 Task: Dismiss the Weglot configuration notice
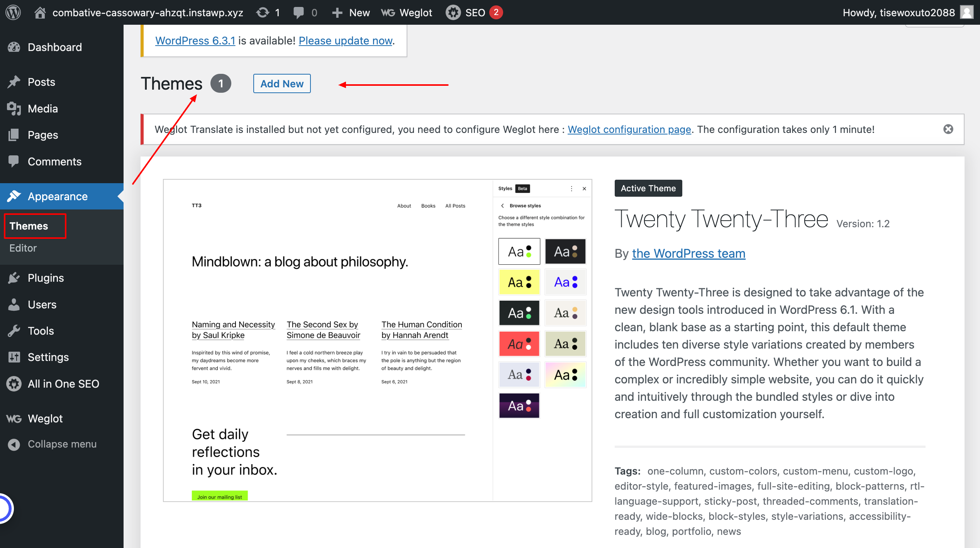coord(949,129)
